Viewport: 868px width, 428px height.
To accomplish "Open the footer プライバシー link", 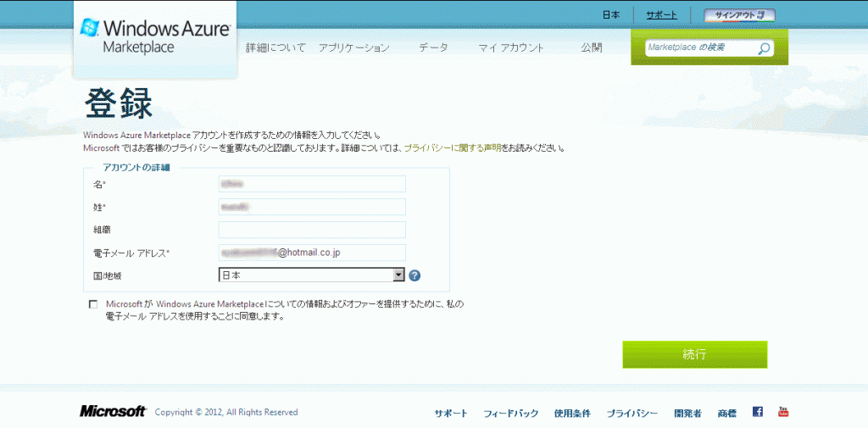I will [632, 413].
